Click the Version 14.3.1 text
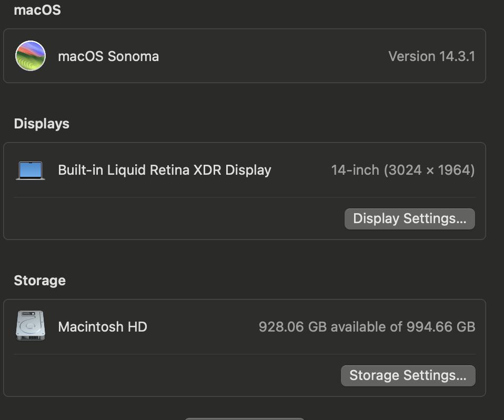This screenshot has height=420, width=504. click(x=431, y=56)
